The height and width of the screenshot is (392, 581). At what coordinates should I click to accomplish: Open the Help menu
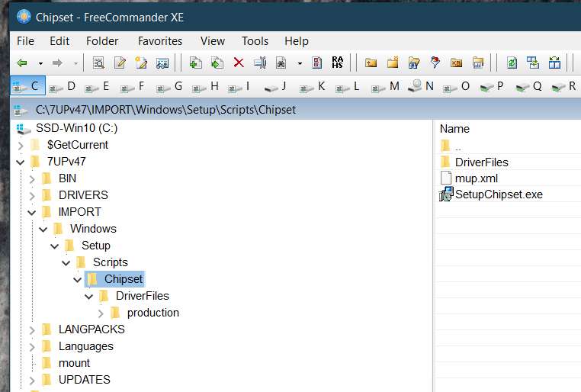[297, 41]
